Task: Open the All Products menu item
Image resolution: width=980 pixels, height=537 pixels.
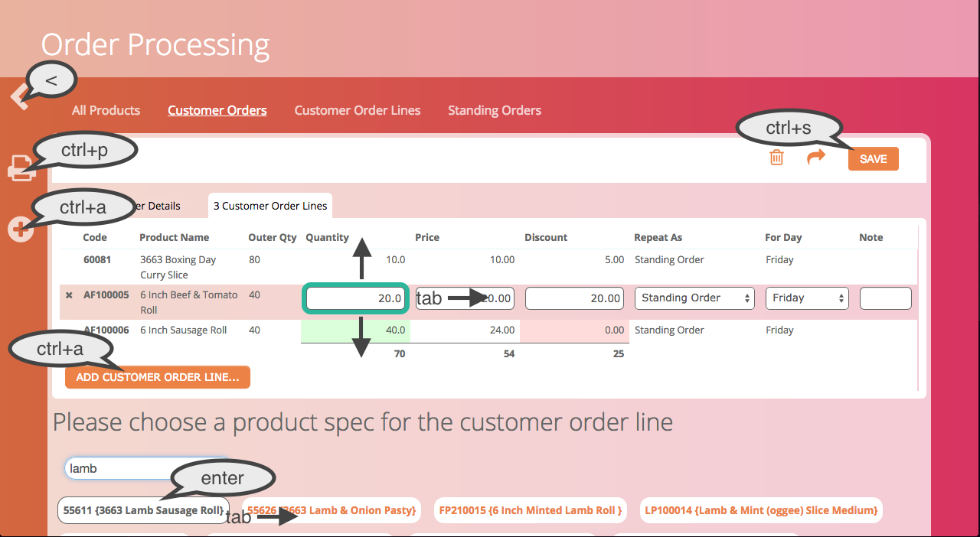Action: (106, 110)
